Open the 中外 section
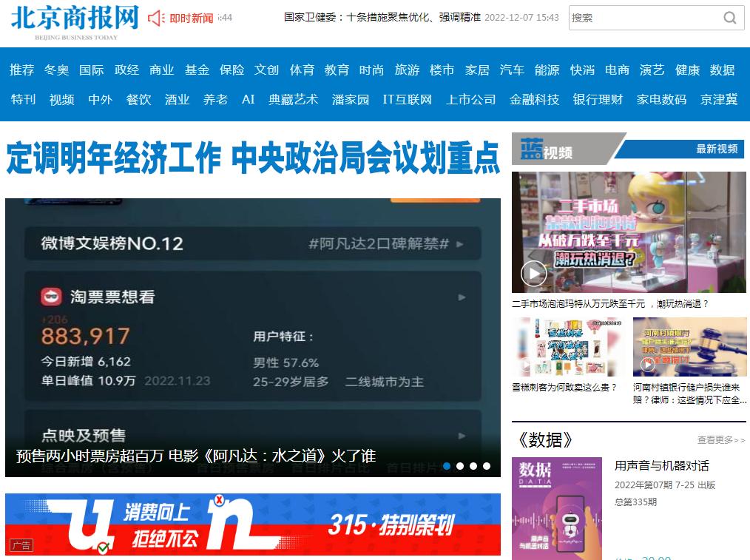The image size is (750, 560). tap(100, 99)
